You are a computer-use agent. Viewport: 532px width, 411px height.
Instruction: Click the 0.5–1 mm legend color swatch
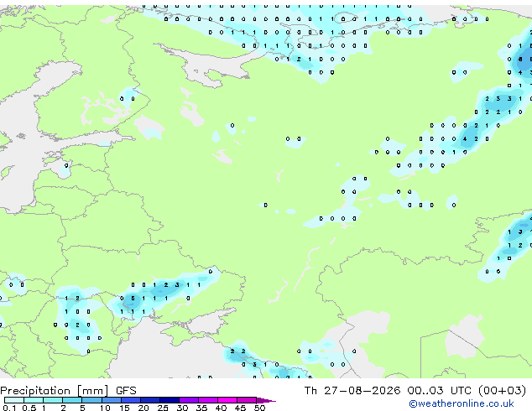(34, 400)
